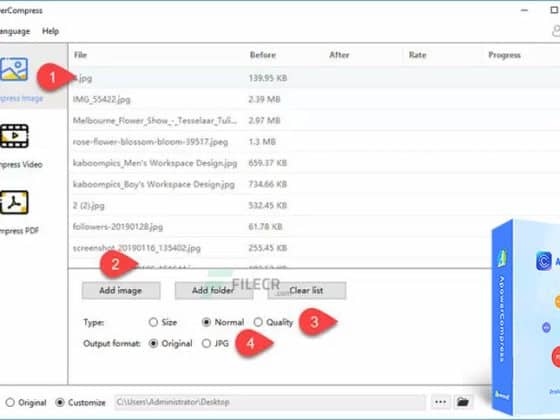The image size is (560, 420).
Task: Choose Original output format radio
Action: pos(153,343)
